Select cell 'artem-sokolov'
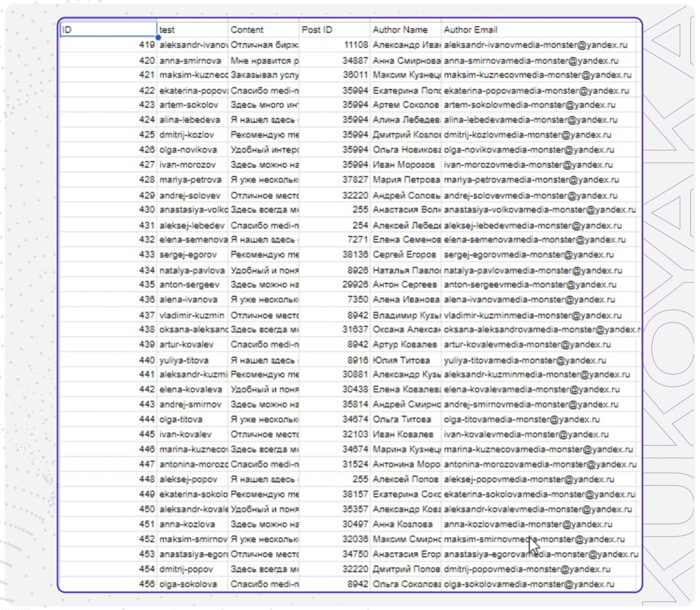This screenshot has width=700, height=610. tap(192, 105)
